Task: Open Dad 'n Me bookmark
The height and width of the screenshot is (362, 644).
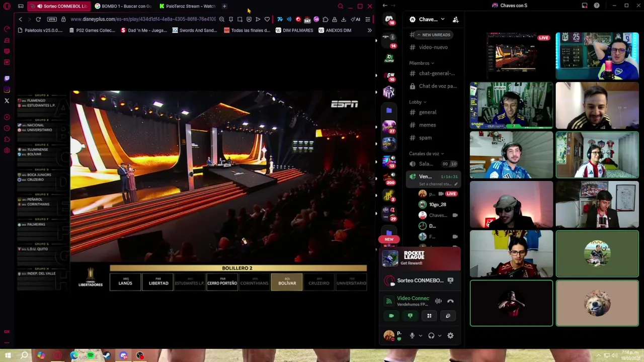Action: coord(144,30)
